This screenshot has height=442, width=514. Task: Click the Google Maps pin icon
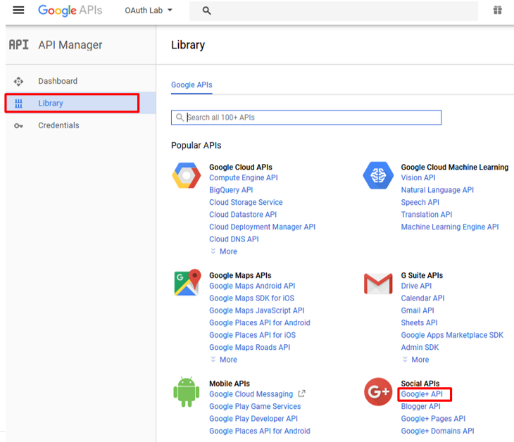(x=187, y=282)
